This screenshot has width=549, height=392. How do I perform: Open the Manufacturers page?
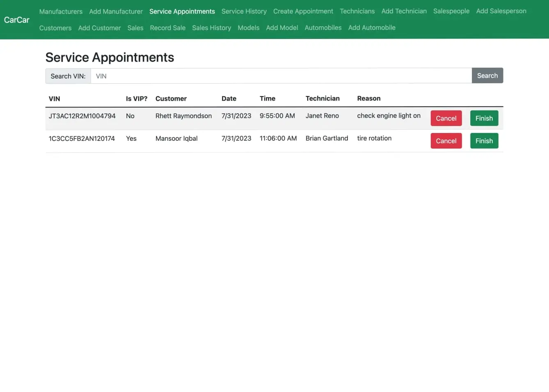(61, 11)
